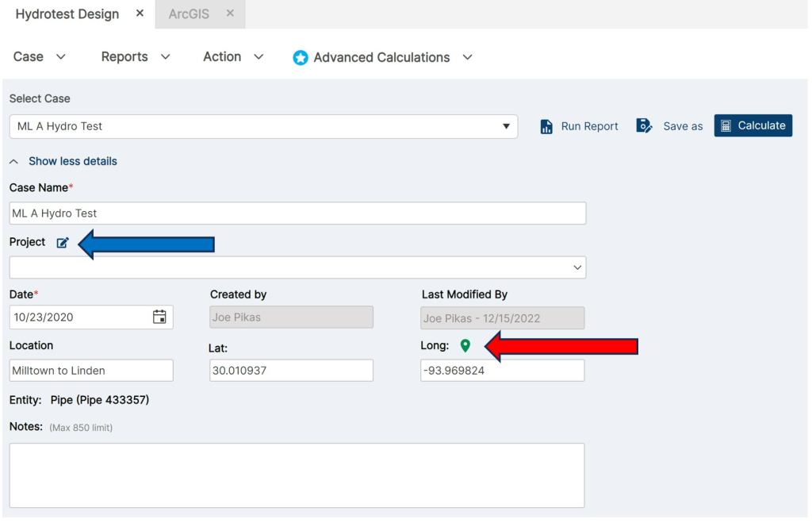Click the chevron next to Advanced Calculations

coord(467,57)
